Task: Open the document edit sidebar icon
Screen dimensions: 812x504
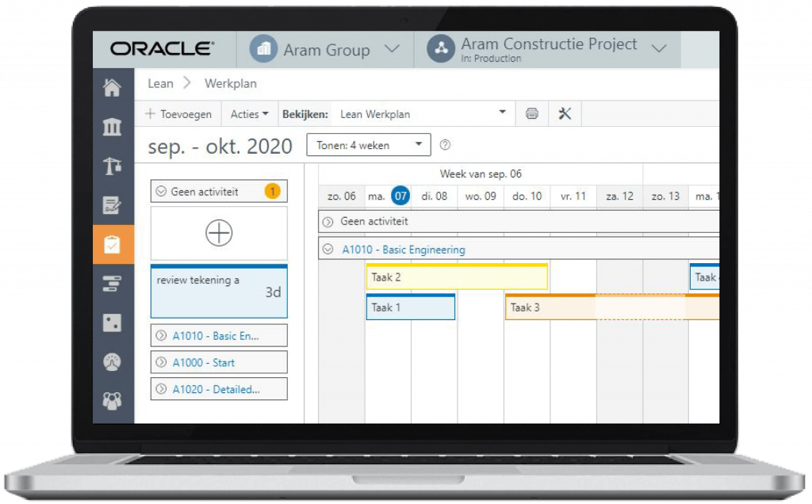Action: click(113, 205)
